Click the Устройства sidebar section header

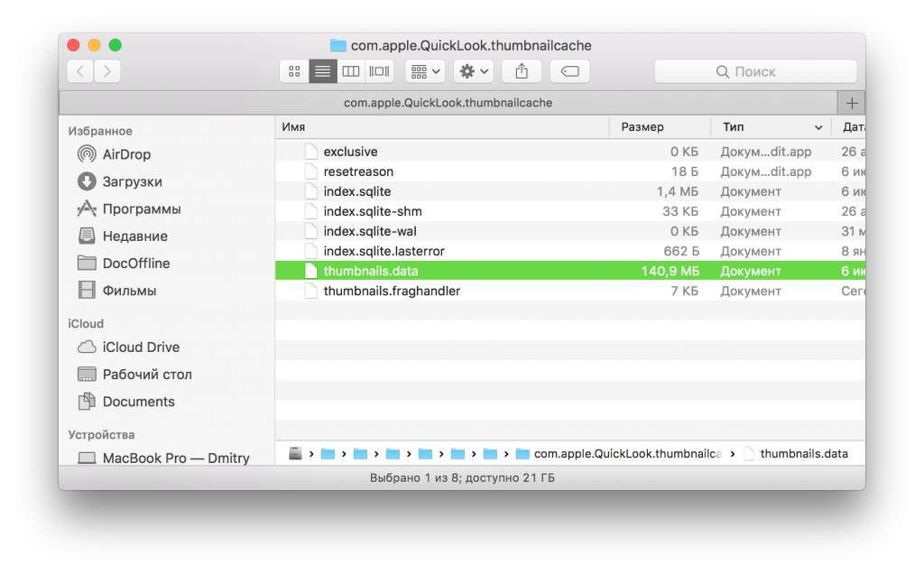click(101, 434)
